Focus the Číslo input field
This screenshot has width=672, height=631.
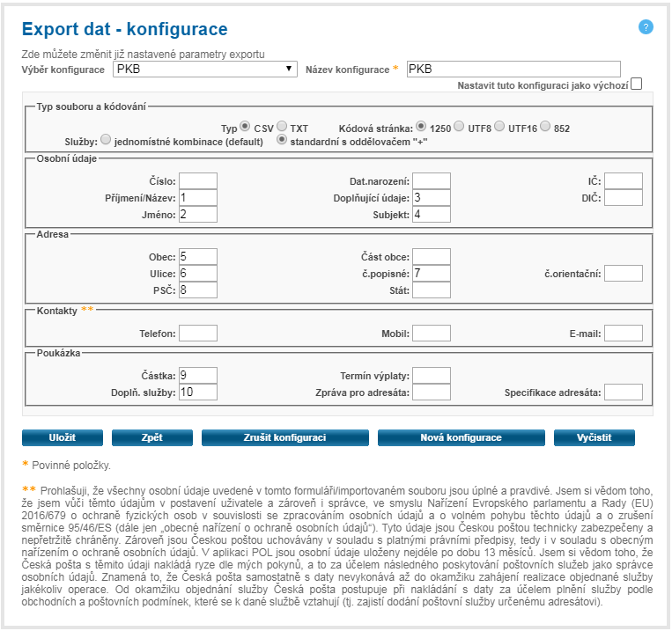pos(198,181)
